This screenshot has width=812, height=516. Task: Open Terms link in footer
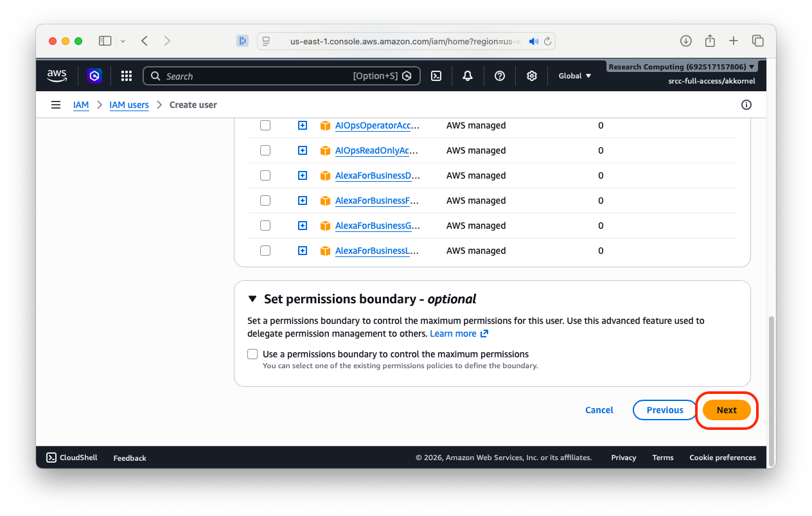pyautogui.click(x=663, y=458)
